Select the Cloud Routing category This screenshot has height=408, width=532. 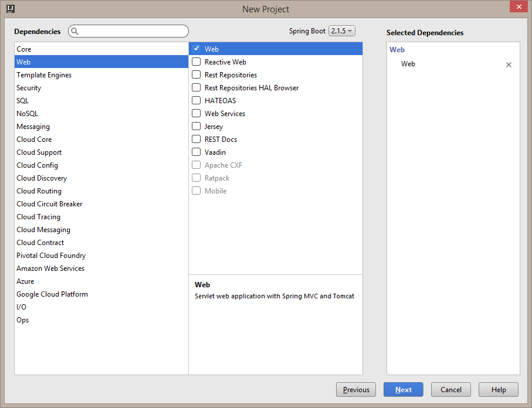(x=101, y=191)
